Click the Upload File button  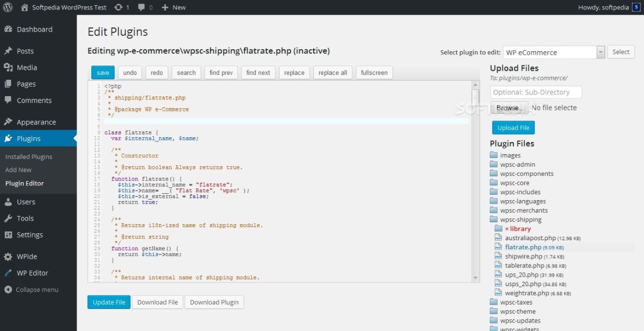coord(514,128)
